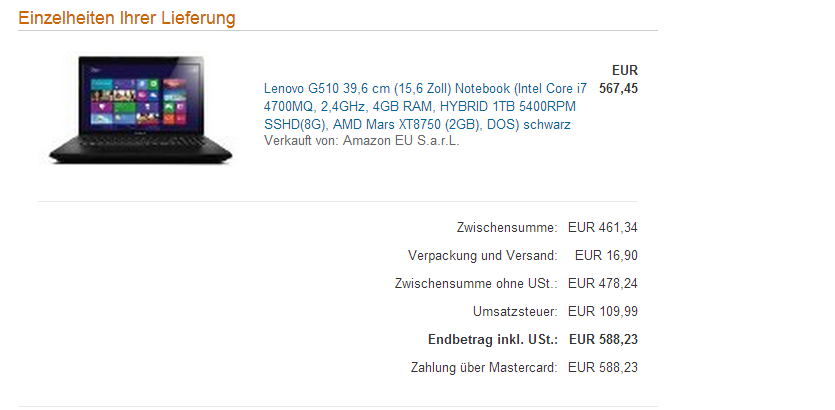Click the bold 'EUR' currency header above the price
Image resolution: width=835 pixels, height=410 pixels.
[625, 70]
